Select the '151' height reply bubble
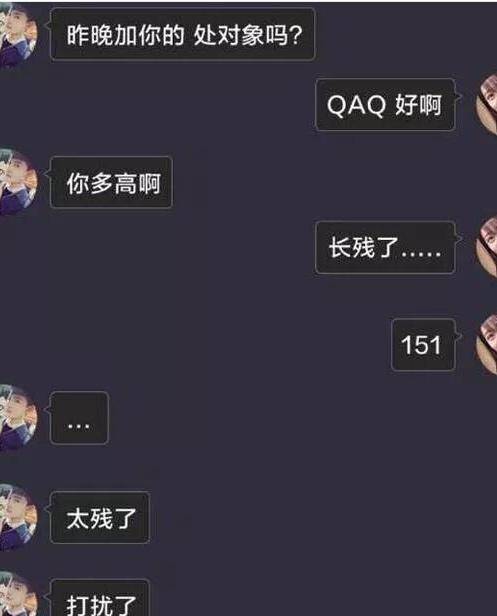 click(x=424, y=345)
